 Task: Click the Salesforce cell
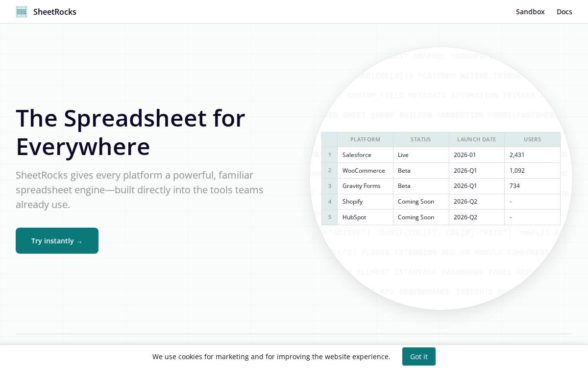[365, 155]
